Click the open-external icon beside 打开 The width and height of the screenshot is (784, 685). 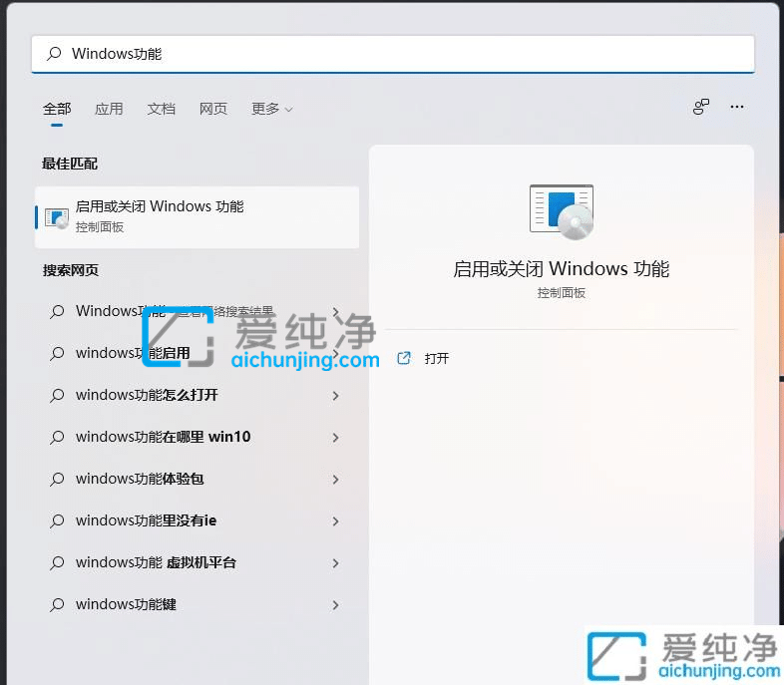tap(404, 358)
